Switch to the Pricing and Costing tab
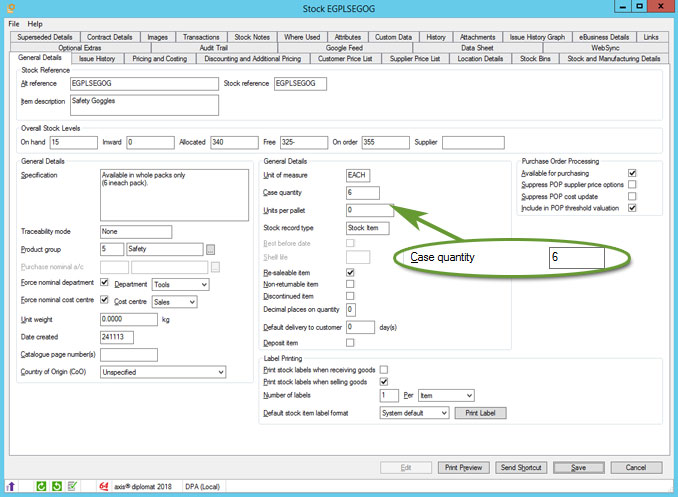The width and height of the screenshot is (678, 497). [x=161, y=59]
